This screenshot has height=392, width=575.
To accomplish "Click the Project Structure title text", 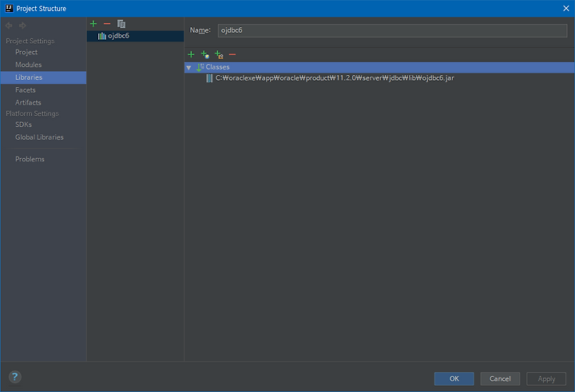I will [41, 9].
